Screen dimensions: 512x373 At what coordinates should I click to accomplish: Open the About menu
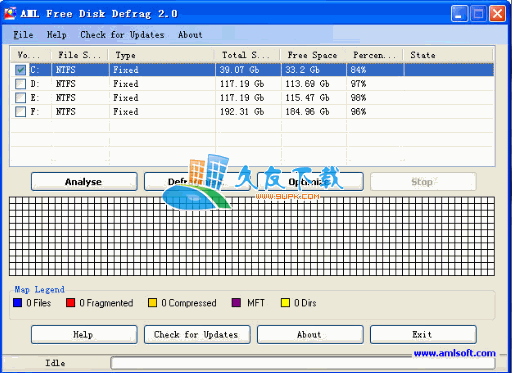tap(190, 35)
